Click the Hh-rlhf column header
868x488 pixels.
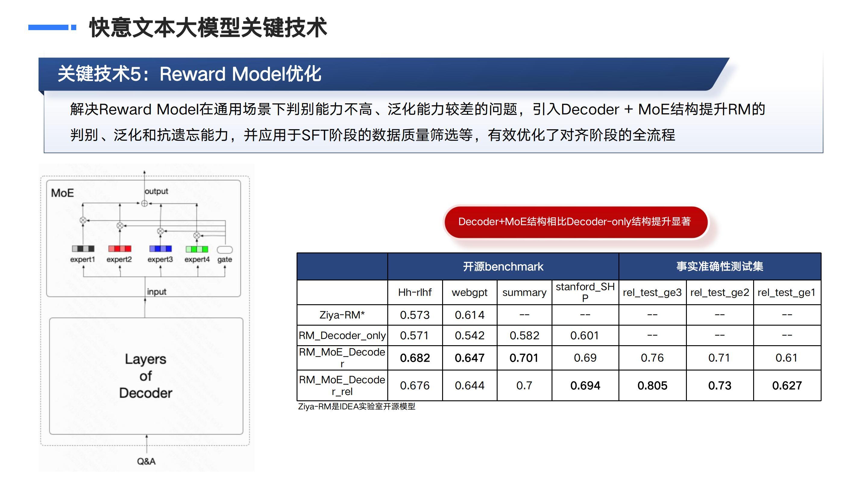tap(415, 292)
